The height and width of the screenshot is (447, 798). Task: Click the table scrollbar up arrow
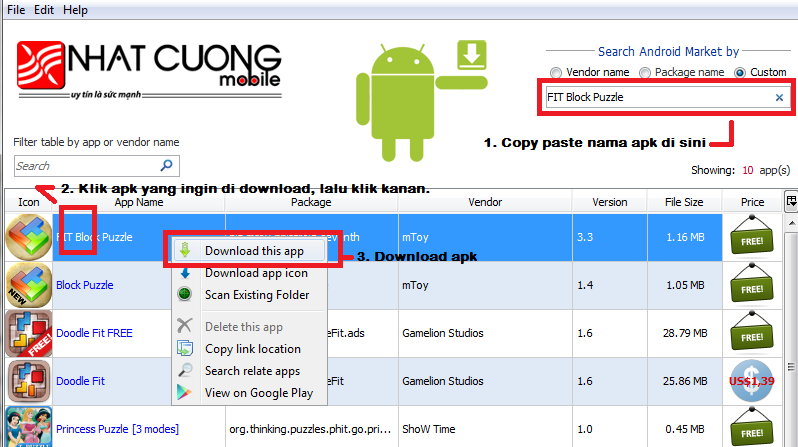[x=791, y=223]
